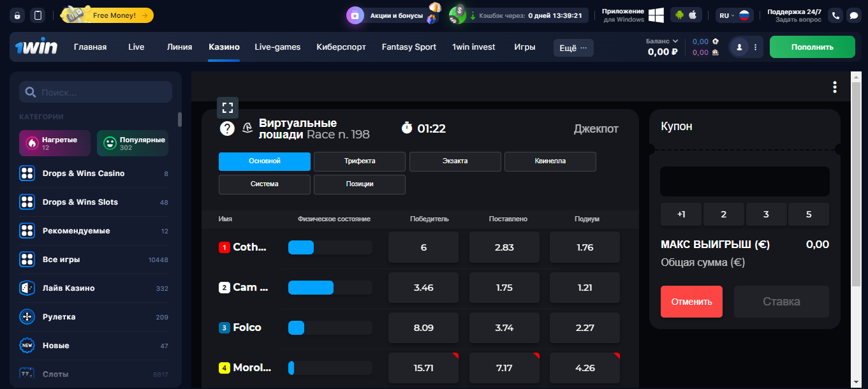This screenshot has width=868, height=389.
Task: Open the Новые category
Action: (94, 346)
